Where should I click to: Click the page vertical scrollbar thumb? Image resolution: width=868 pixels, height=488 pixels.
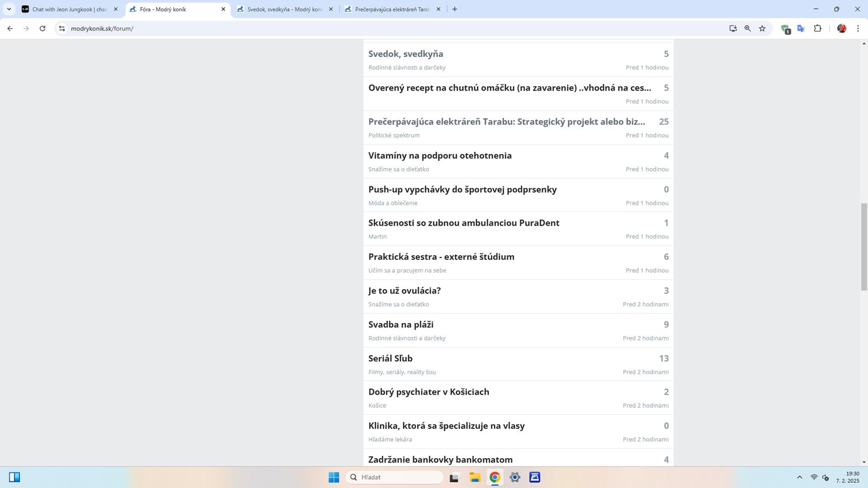click(x=864, y=247)
